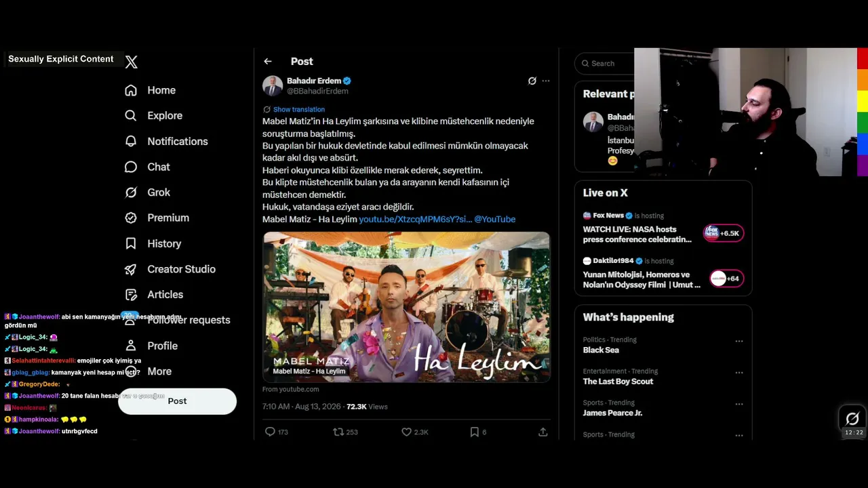Click the "What's happening" heading
Screen dimensions: 868x488
pyautogui.click(x=629, y=317)
